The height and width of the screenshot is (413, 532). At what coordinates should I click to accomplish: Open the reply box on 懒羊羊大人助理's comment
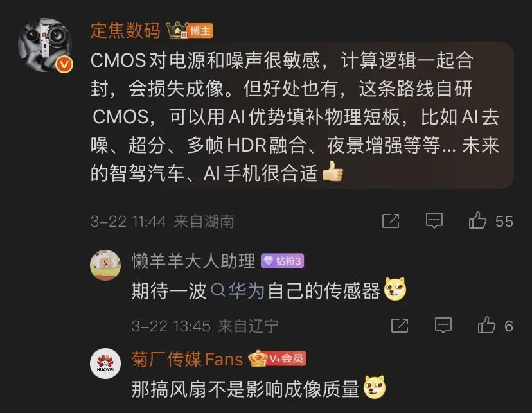click(443, 326)
